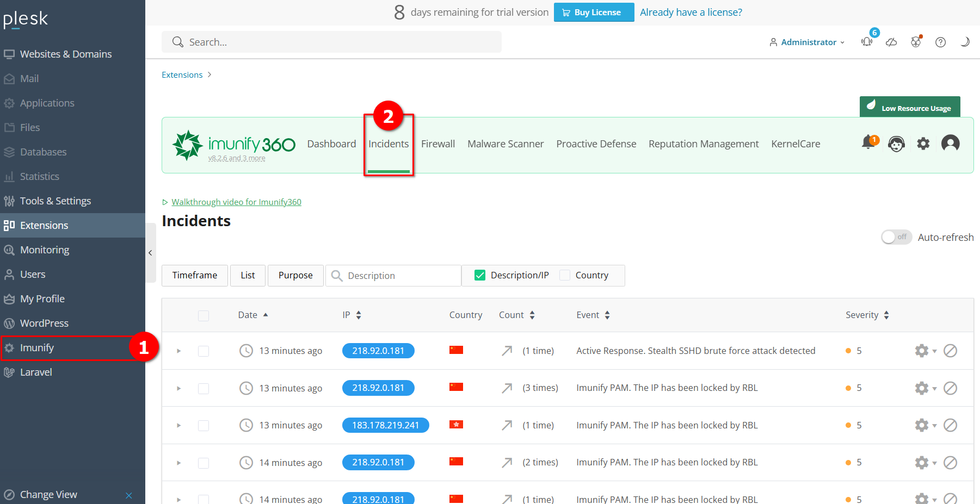The height and width of the screenshot is (504, 980).
Task: Select all incidents with the header checkbox
Action: point(204,315)
